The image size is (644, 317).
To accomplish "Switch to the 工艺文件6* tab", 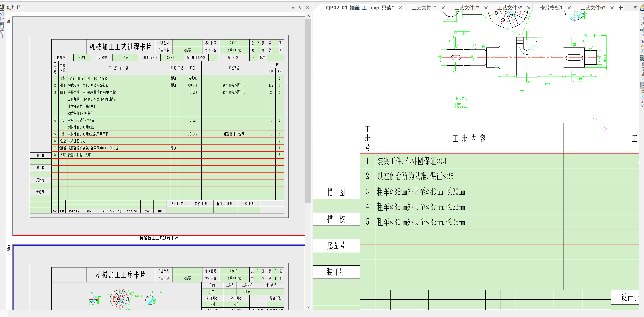I will click(593, 8).
